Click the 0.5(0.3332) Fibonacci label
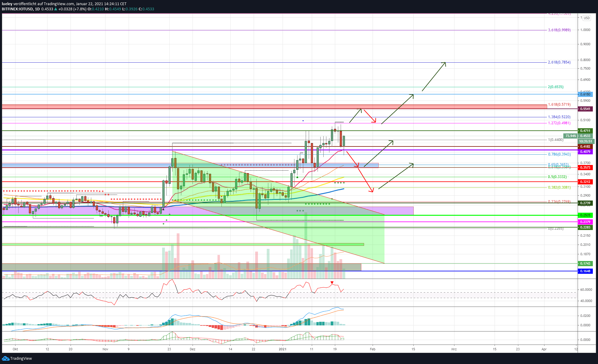The height and width of the screenshot is (364, 598). coord(557,177)
